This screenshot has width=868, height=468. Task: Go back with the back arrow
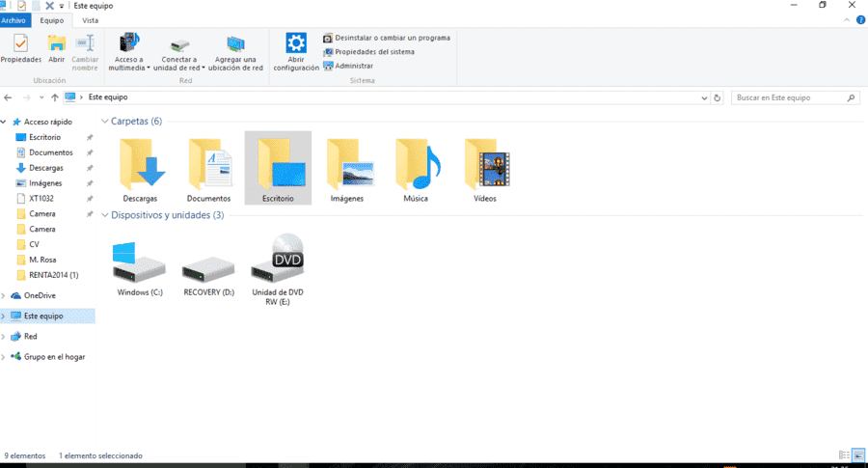tap(8, 97)
